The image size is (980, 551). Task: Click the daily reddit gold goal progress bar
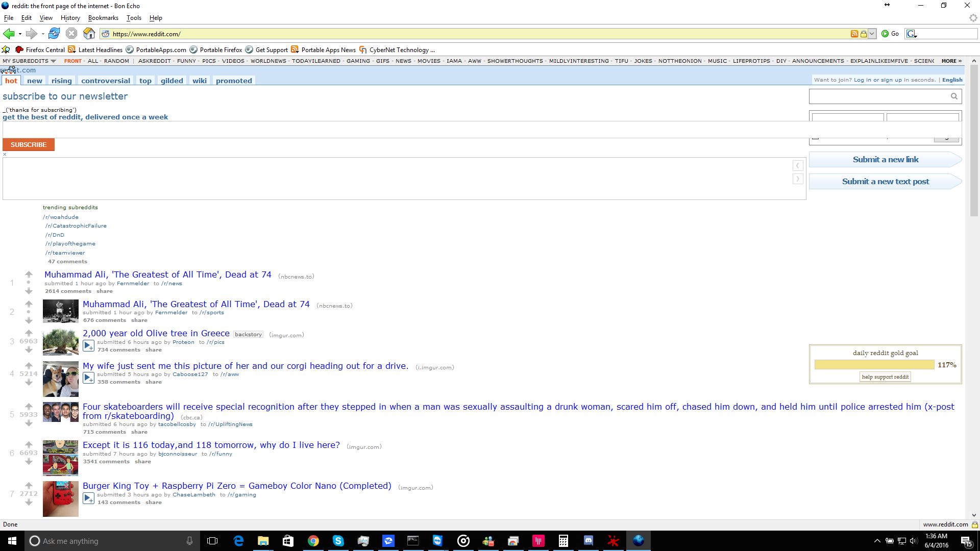pos(874,365)
